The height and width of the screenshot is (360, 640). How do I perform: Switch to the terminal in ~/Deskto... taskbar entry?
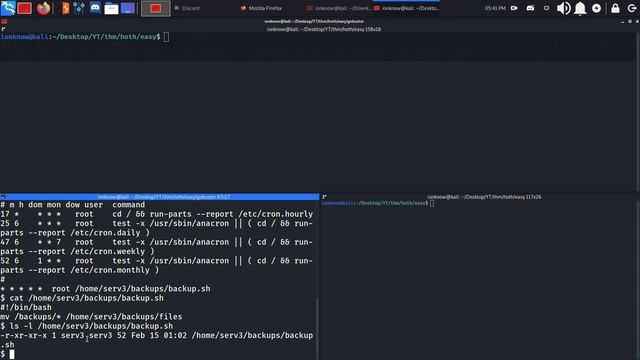click(x=407, y=8)
